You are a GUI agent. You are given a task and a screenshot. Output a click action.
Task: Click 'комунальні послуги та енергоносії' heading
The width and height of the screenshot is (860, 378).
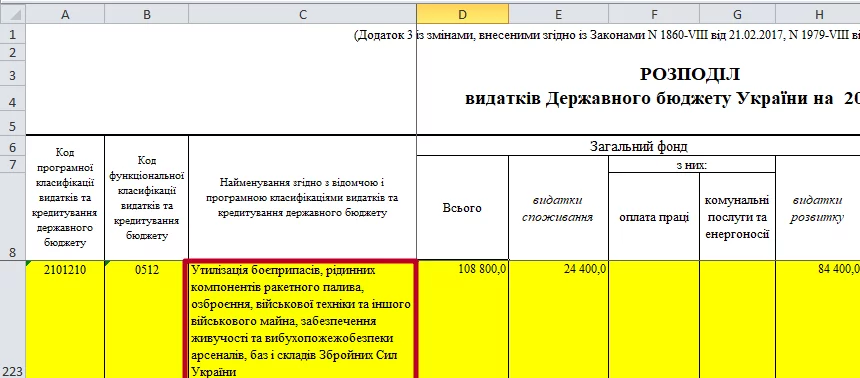737,216
